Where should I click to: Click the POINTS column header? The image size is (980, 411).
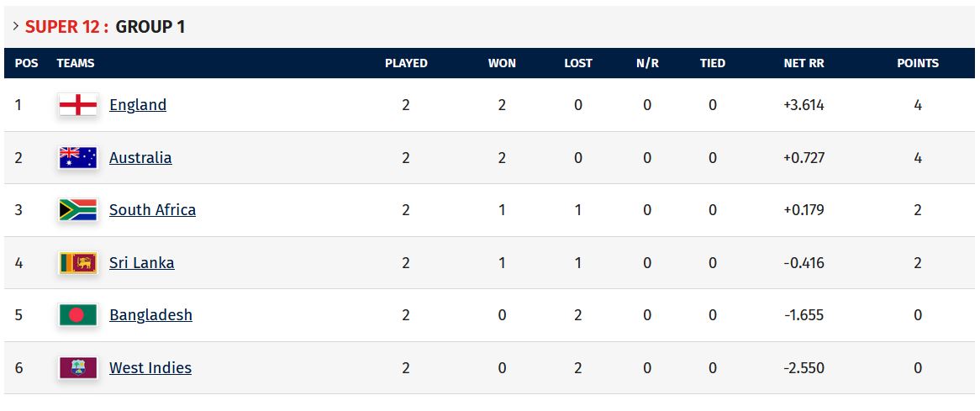point(918,63)
